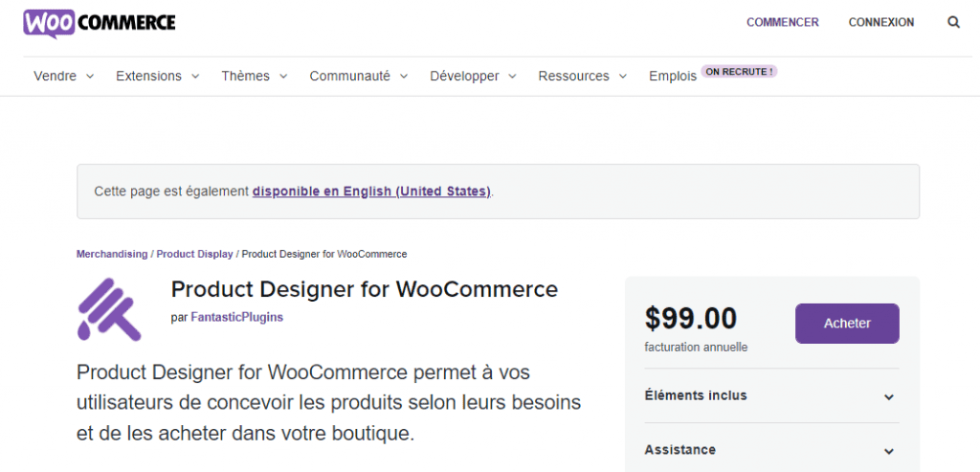Click the Product Designer for WooCommerce heading
980x472 pixels.
pyautogui.click(x=365, y=289)
